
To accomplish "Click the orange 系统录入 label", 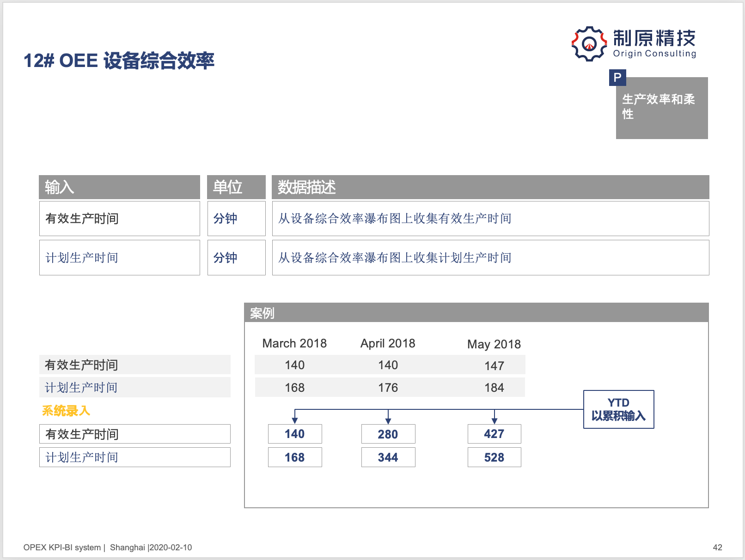I will (x=66, y=411).
